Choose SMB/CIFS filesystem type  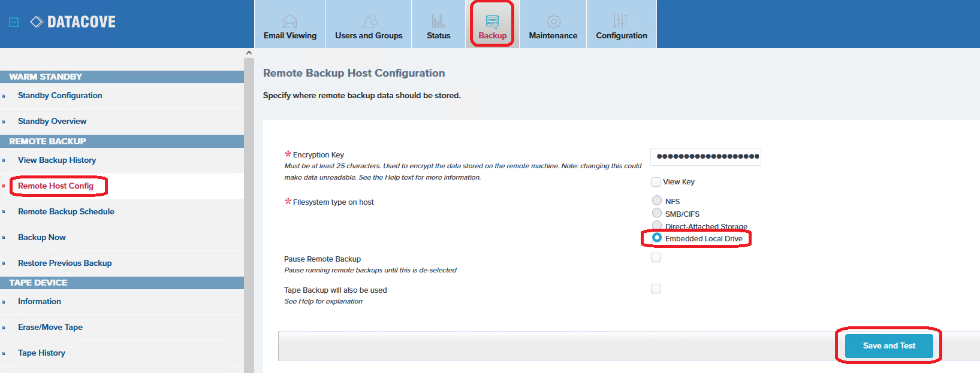click(x=657, y=213)
